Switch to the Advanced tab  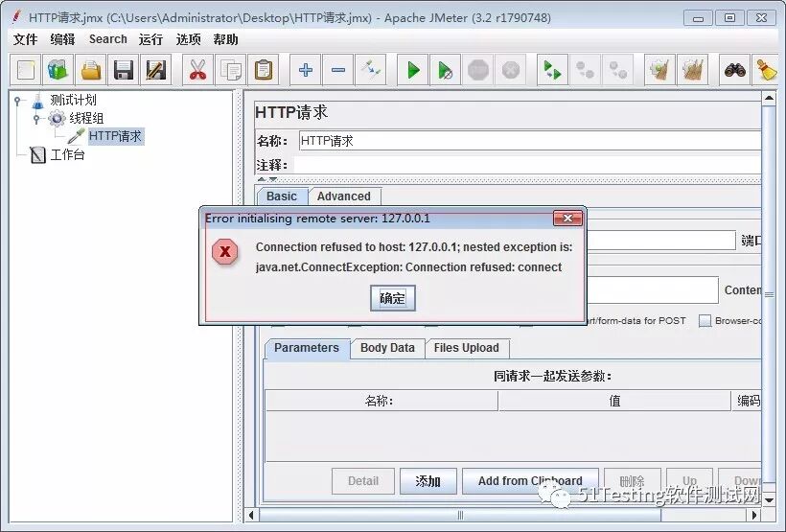click(344, 197)
